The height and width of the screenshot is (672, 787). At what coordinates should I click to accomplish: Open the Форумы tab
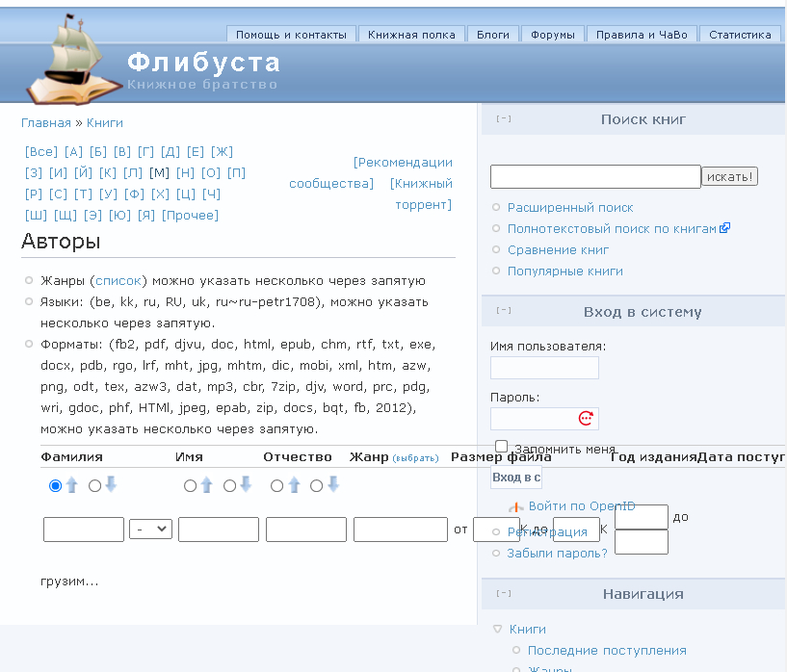(553, 35)
